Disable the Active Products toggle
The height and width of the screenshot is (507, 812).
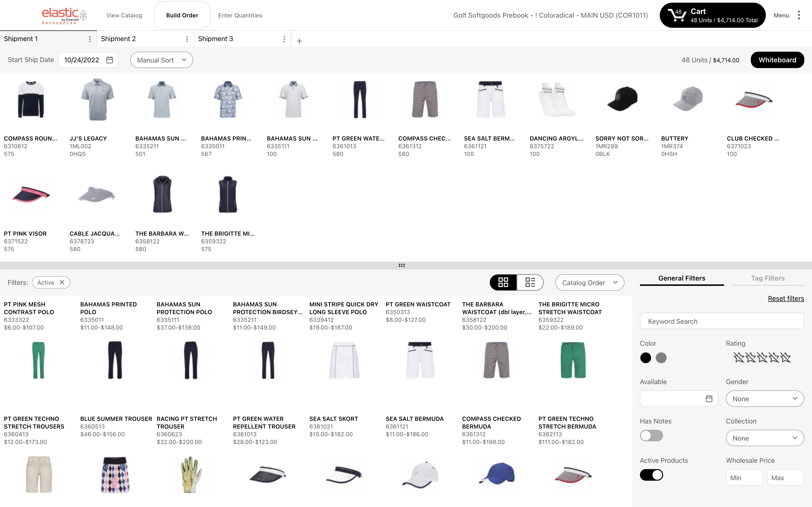click(x=651, y=475)
